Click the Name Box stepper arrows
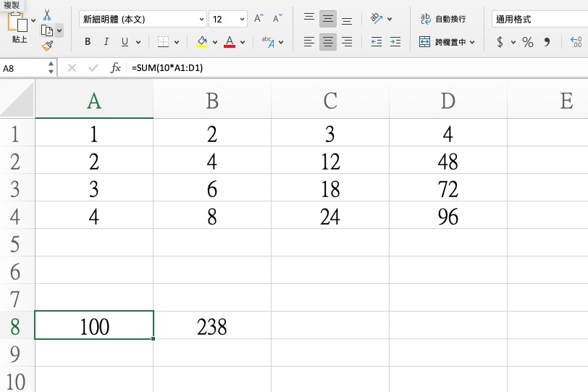This screenshot has width=588, height=392. point(51,68)
